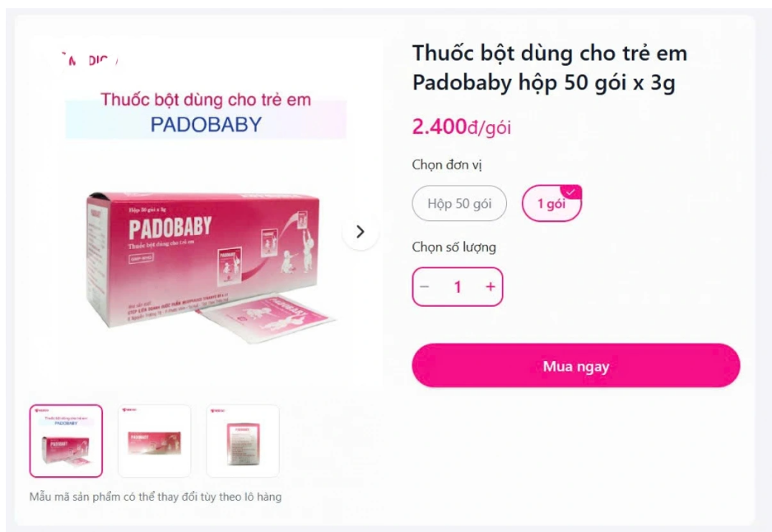The width and height of the screenshot is (772, 532).
Task: Click the sachet packet in product photo
Action: coord(268,317)
